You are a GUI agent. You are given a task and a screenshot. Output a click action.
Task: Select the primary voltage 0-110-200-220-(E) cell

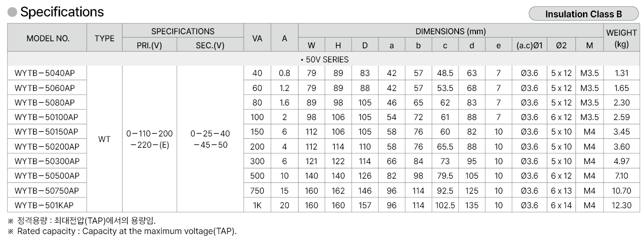[x=149, y=139]
